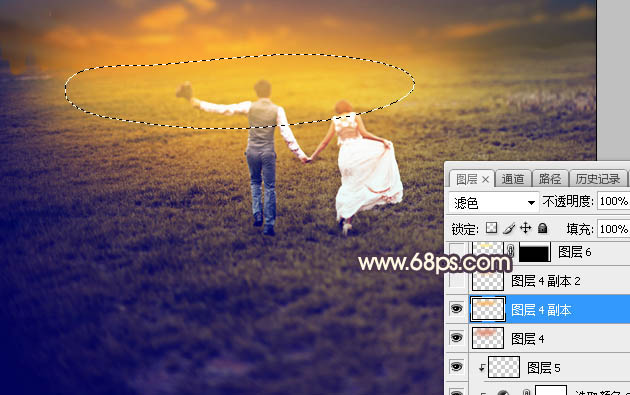Click the 锁定 label
The height and width of the screenshot is (395, 630).
tap(465, 229)
